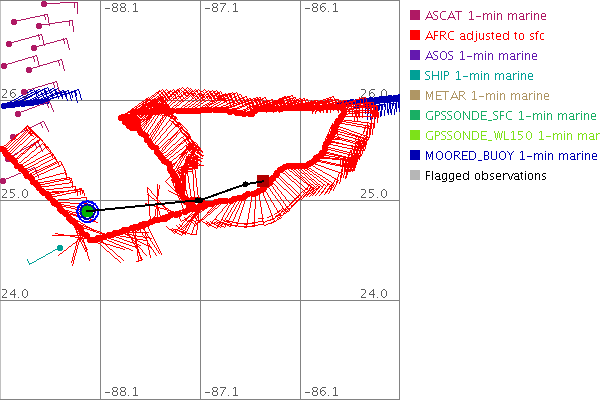Click the "Flagged observations" legend text
Image resolution: width=600 pixels, height=400 pixels.
[485, 176]
